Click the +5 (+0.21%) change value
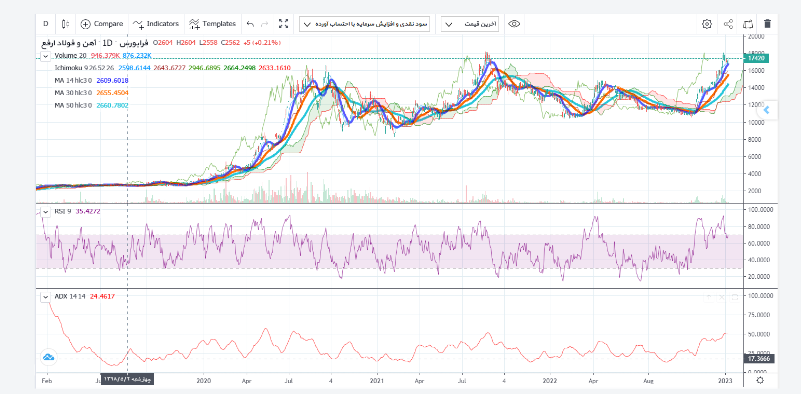 coord(263,43)
